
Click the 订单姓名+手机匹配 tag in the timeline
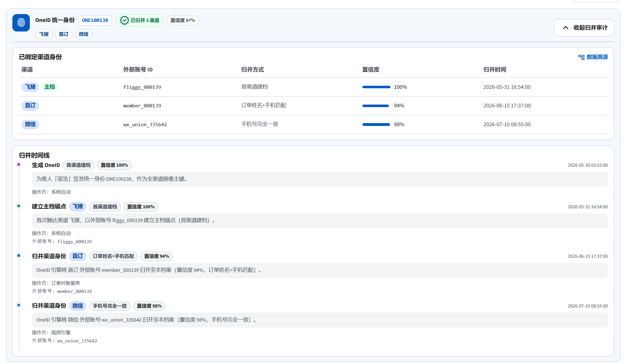[x=113, y=256]
